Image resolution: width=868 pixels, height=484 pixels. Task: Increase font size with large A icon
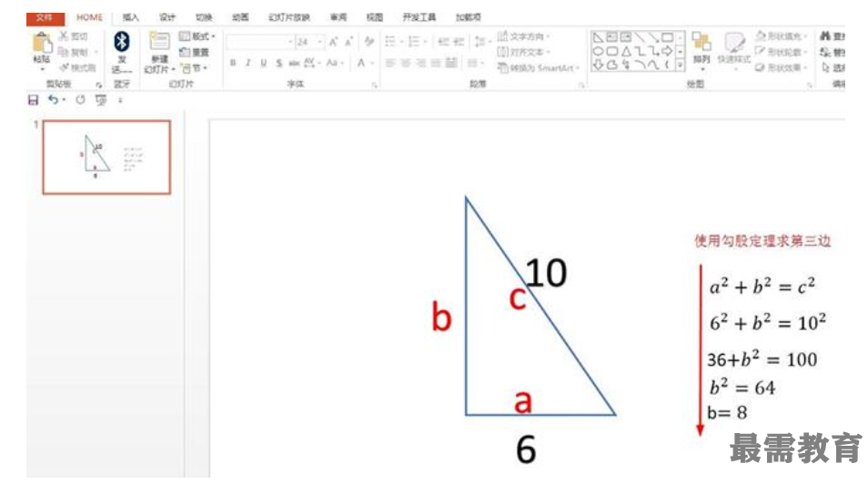coord(333,42)
